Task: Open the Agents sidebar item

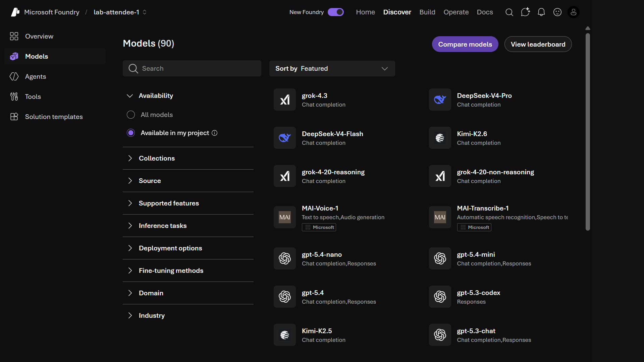Action: pos(55,76)
